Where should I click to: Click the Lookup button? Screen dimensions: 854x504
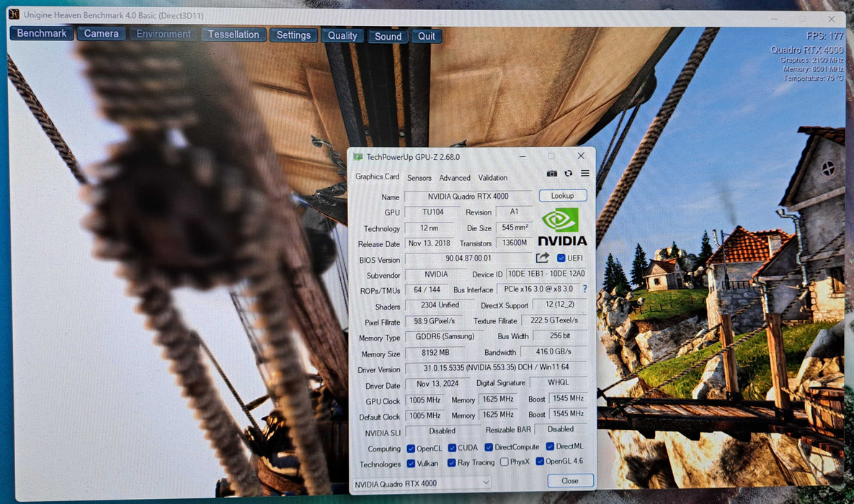coord(563,195)
